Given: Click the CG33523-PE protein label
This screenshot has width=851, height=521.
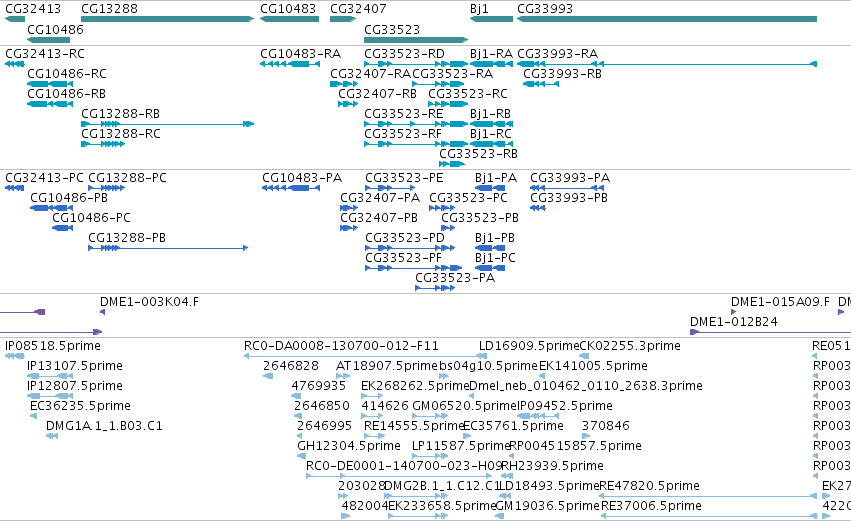Looking at the screenshot, I should tap(404, 178).
